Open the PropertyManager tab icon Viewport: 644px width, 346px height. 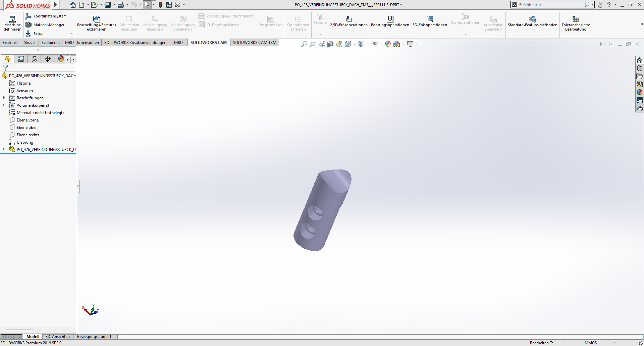(21, 59)
